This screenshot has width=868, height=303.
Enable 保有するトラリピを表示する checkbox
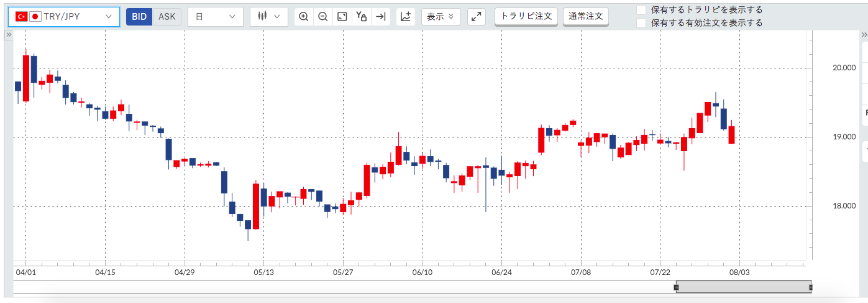click(x=641, y=10)
